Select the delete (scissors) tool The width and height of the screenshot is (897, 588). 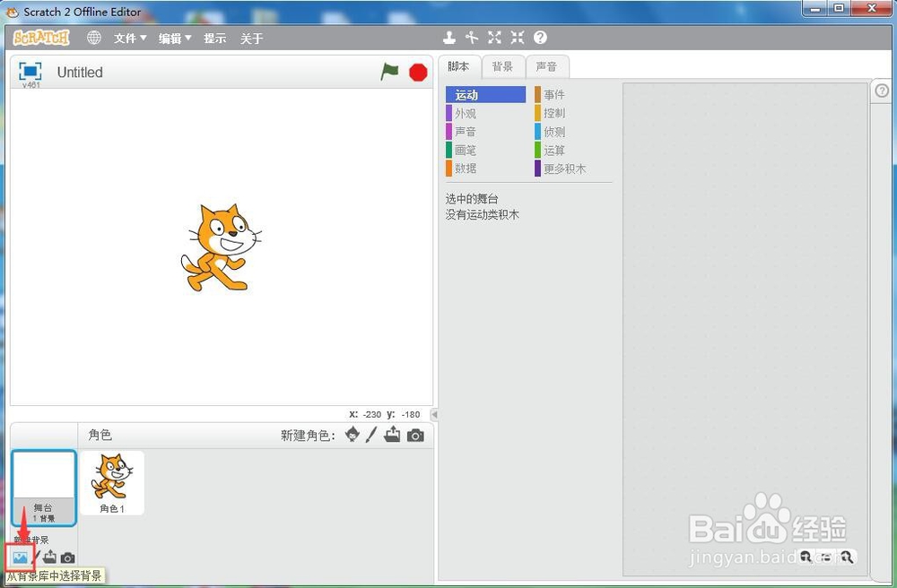tap(472, 38)
